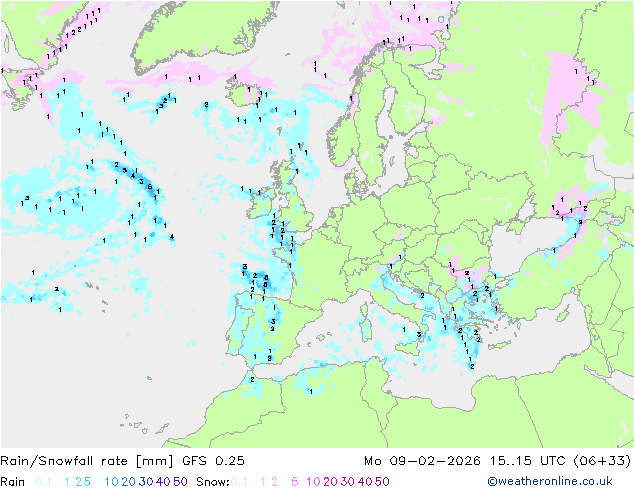The width and height of the screenshot is (634, 490).
Task: Pick the Snow legend value 5
Action: pos(295,482)
